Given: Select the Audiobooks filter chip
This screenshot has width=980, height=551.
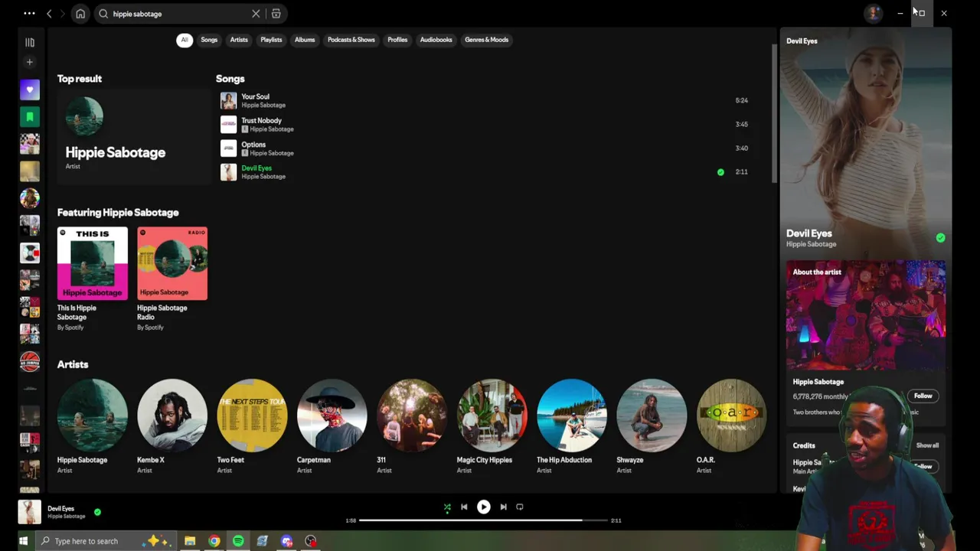Looking at the screenshot, I should coord(436,40).
